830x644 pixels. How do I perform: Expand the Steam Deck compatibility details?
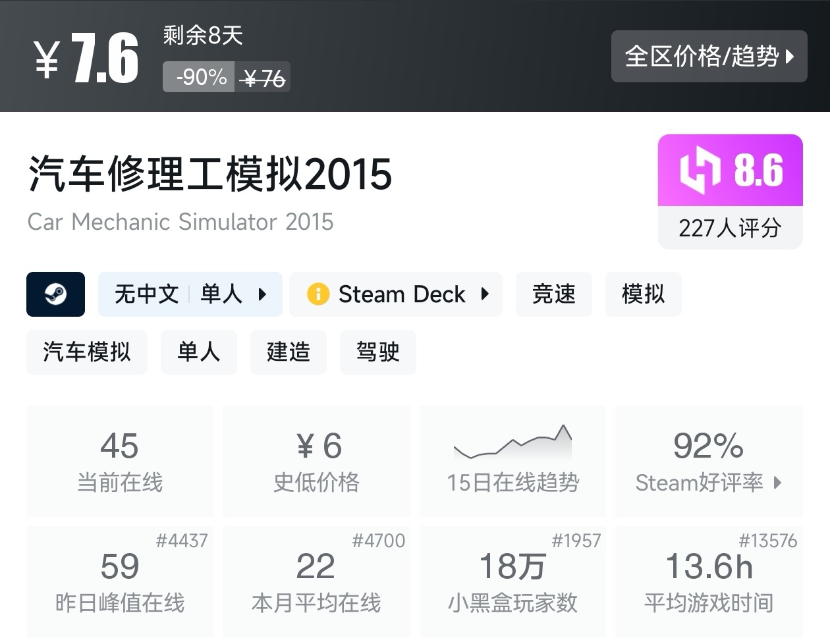click(485, 294)
